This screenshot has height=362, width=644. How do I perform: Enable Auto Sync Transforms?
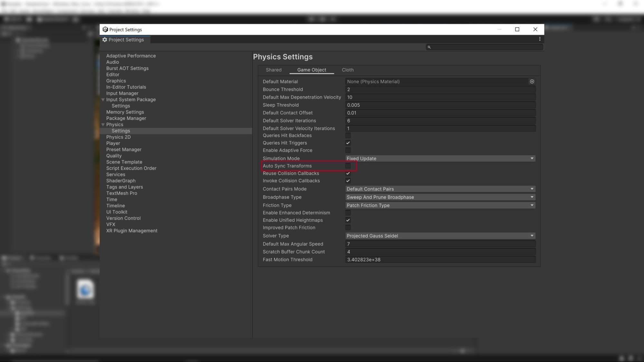click(x=348, y=166)
